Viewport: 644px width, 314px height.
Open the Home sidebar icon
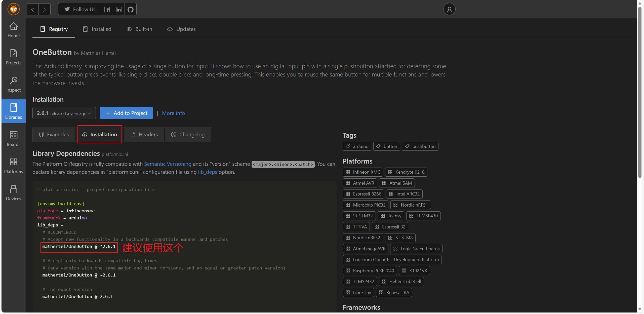[x=14, y=30]
